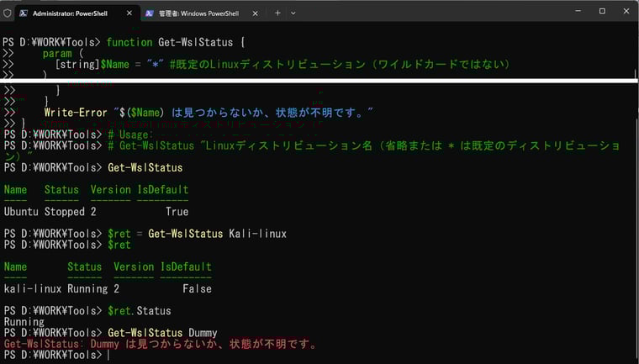Click '$ret = Get-WslStatus Kali-linux' command

198,234
